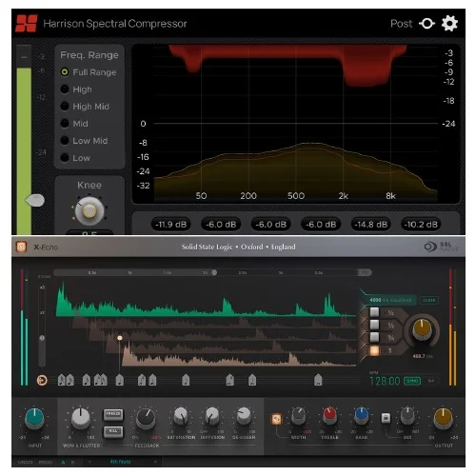This screenshot has width=476, height=476.
Task: Click the X-Echo orange power icon
Action: point(21,247)
